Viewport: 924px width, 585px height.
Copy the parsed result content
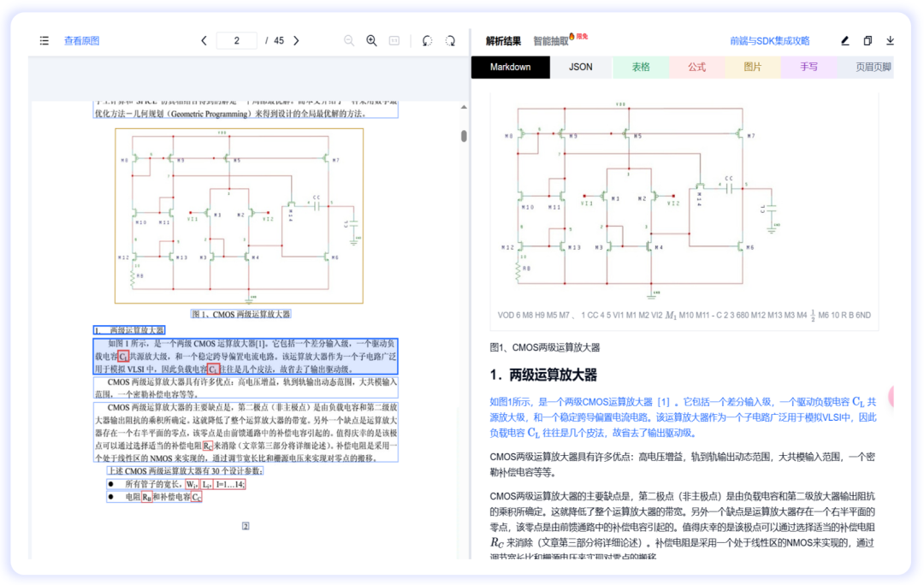[x=868, y=40]
